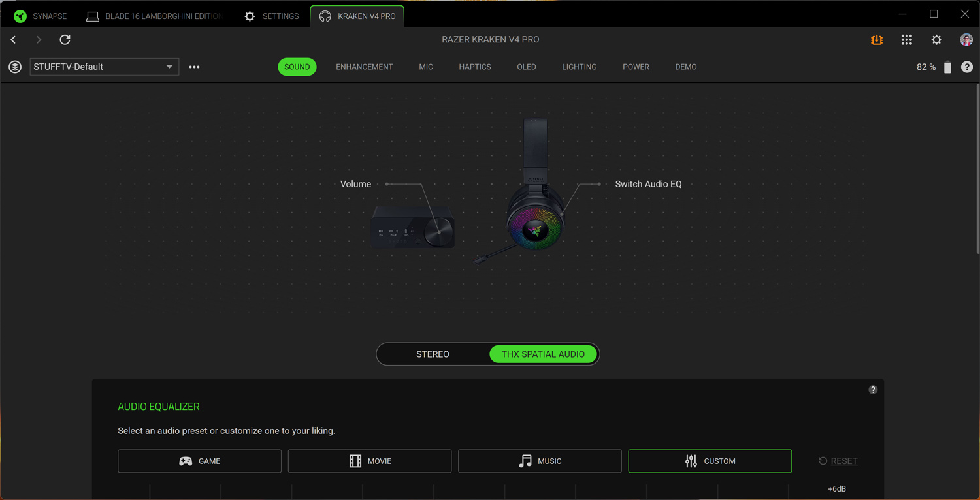Go to the ENHANCEMENT section
The width and height of the screenshot is (980, 500).
tap(365, 67)
